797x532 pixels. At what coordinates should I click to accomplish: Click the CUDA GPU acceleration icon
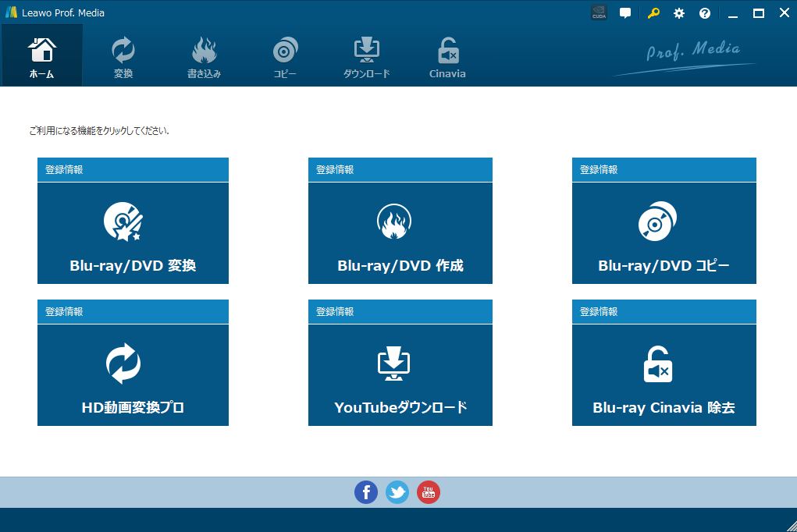pyautogui.click(x=599, y=12)
